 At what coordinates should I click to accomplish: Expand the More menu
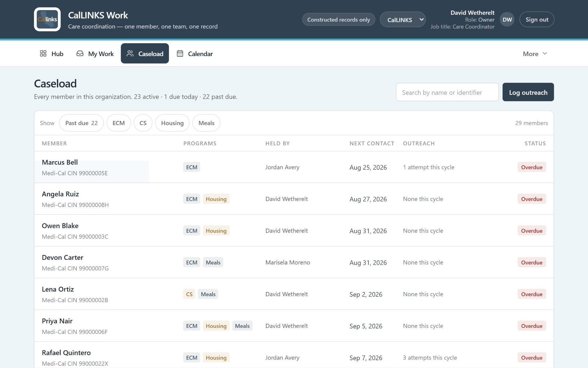[x=535, y=54]
